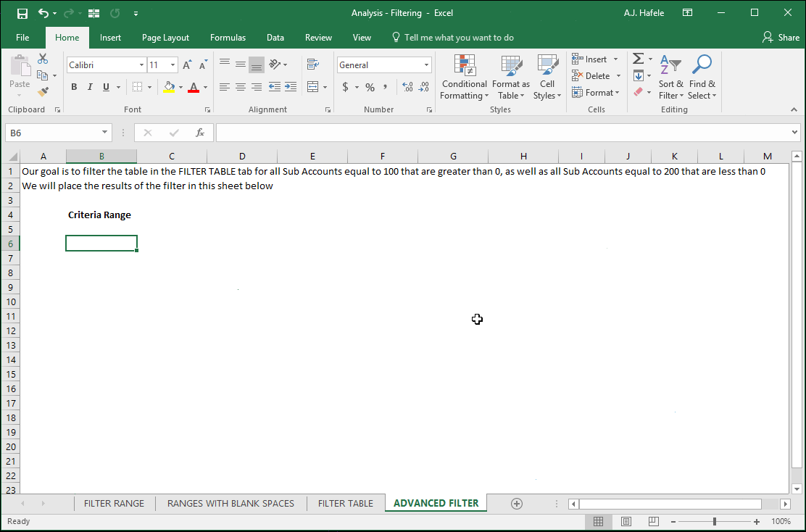This screenshot has width=806, height=532.
Task: Top align cell contents
Action: [x=225, y=65]
